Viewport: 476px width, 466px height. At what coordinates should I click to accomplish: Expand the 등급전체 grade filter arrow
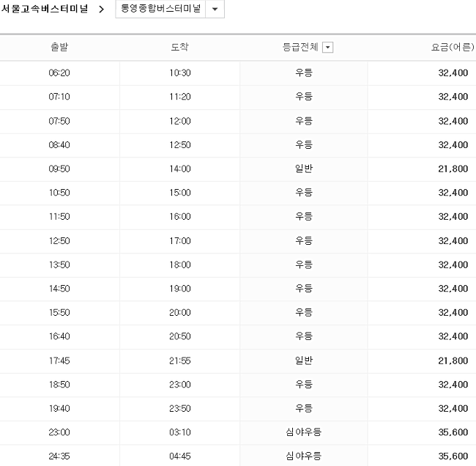[x=327, y=48]
